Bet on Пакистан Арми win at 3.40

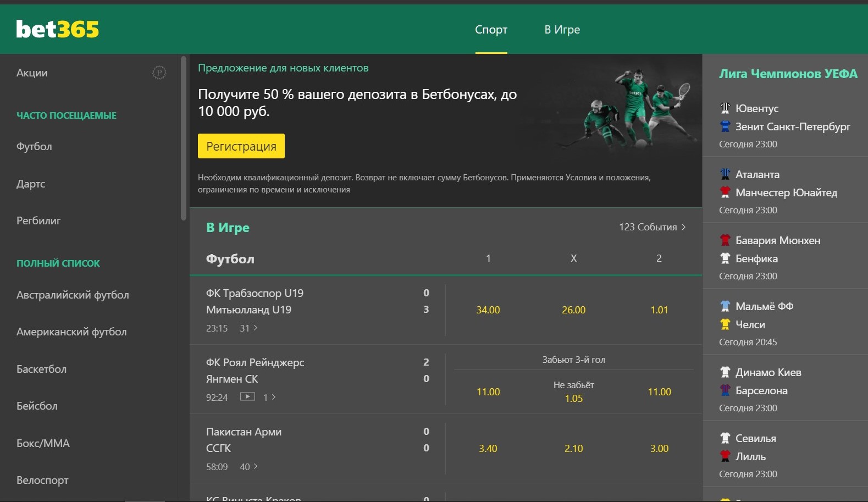488,449
